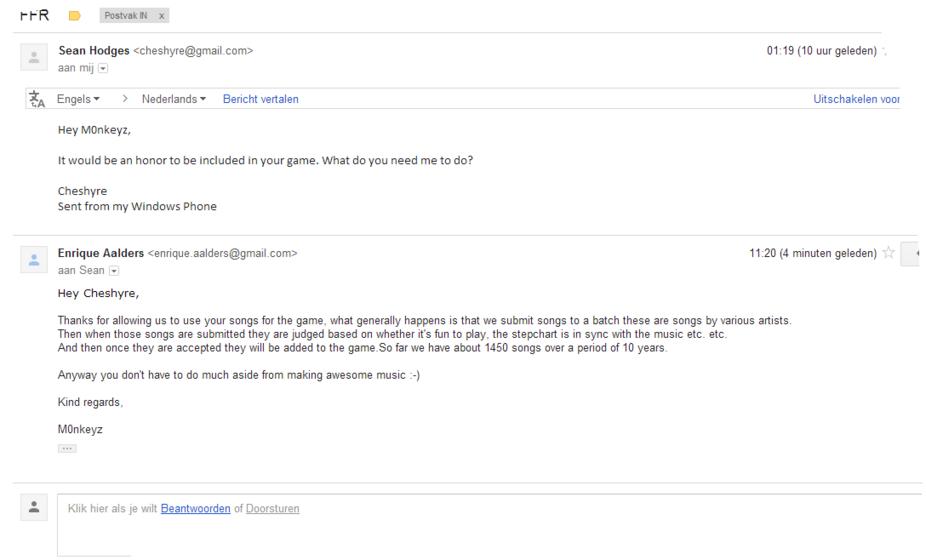Expand trimmed content ellipsis button

pos(67,448)
